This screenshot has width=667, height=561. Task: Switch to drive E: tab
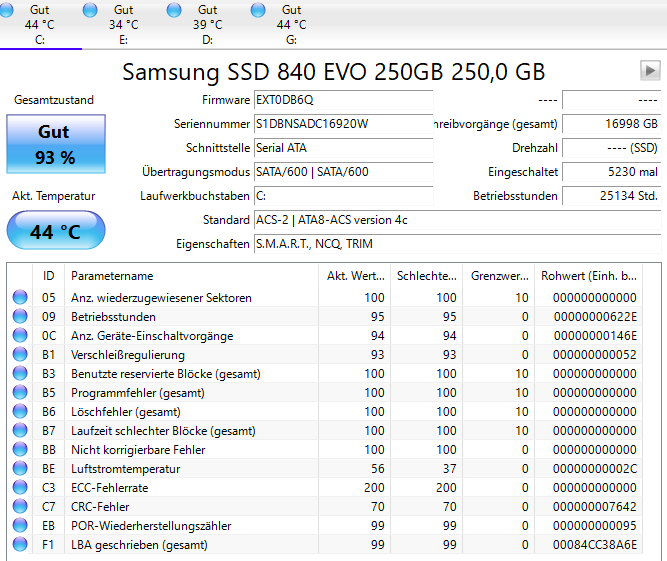123,24
